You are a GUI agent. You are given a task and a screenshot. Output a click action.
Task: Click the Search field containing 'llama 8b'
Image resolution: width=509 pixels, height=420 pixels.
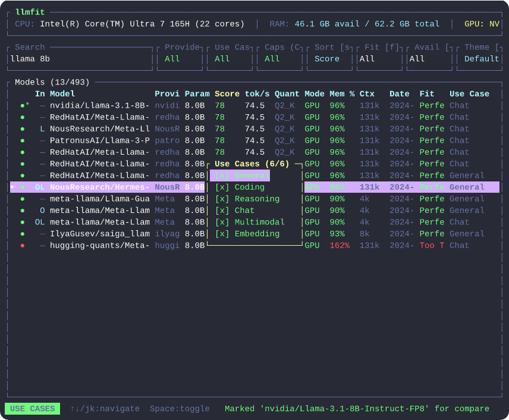pos(80,59)
